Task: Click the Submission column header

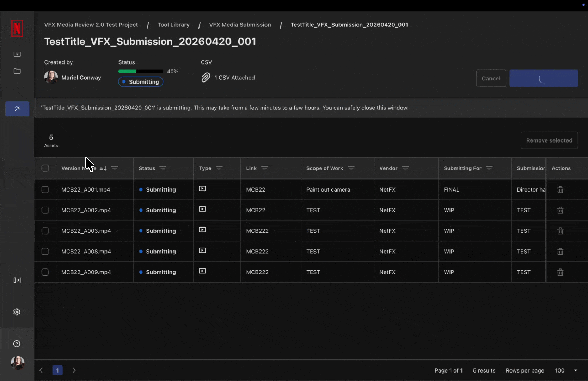Action: click(x=531, y=168)
